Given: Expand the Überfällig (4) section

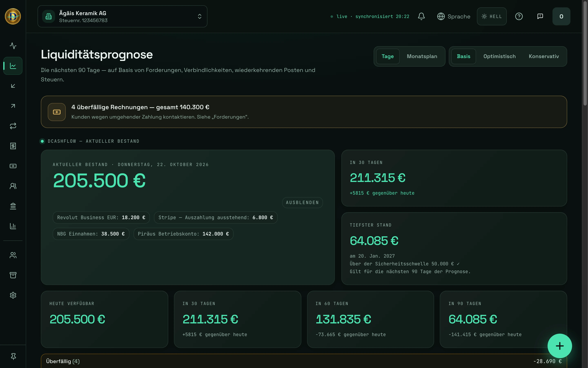Looking at the screenshot, I should point(304,361).
